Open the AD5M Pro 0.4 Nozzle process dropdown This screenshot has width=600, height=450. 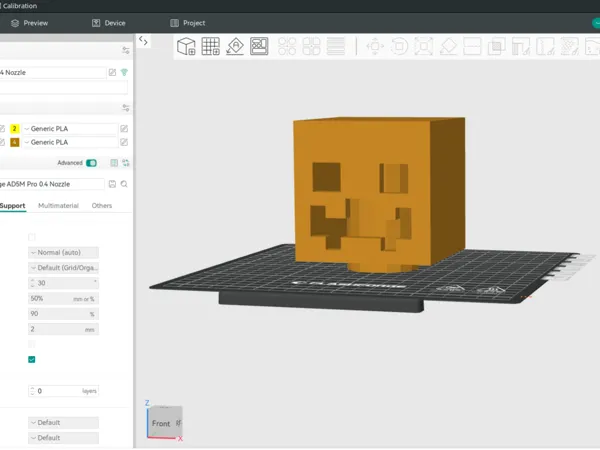pyautogui.click(x=52, y=184)
